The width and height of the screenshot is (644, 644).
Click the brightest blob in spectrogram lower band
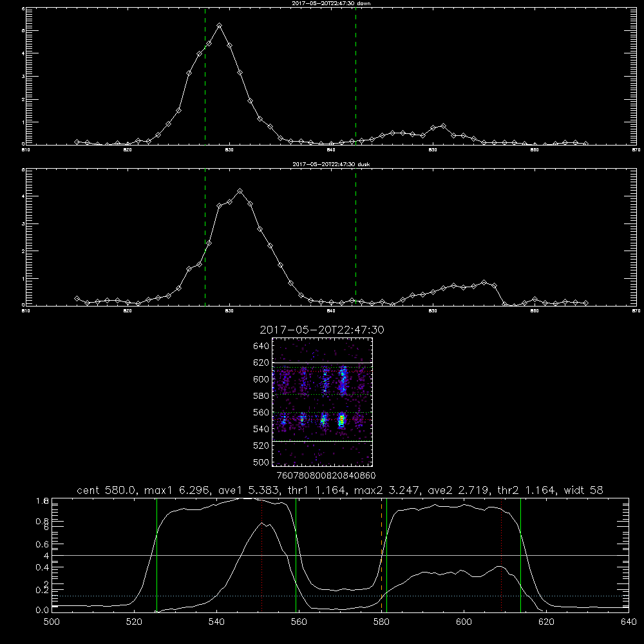pos(341,421)
